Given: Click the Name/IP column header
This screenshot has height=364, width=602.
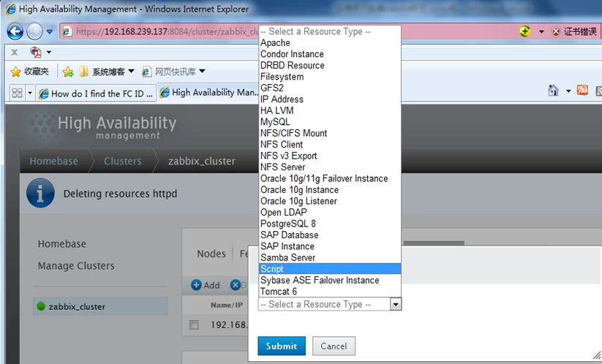Looking at the screenshot, I should [227, 306].
